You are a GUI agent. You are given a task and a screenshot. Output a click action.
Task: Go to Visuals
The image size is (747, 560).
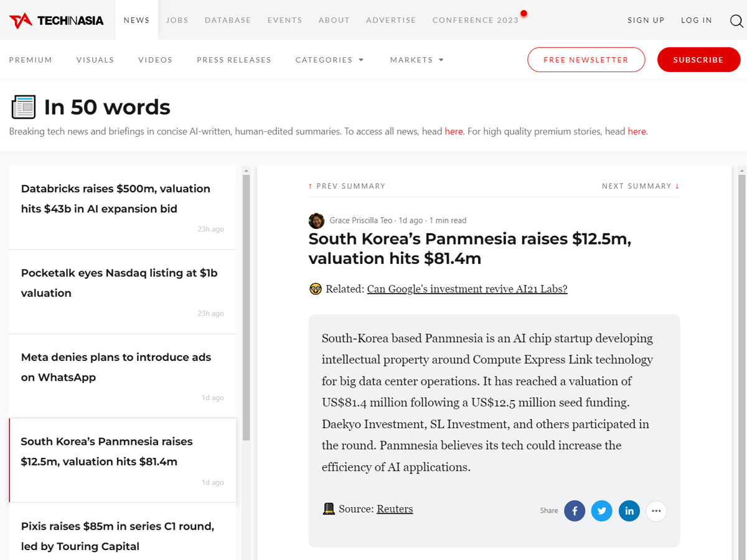coord(95,60)
